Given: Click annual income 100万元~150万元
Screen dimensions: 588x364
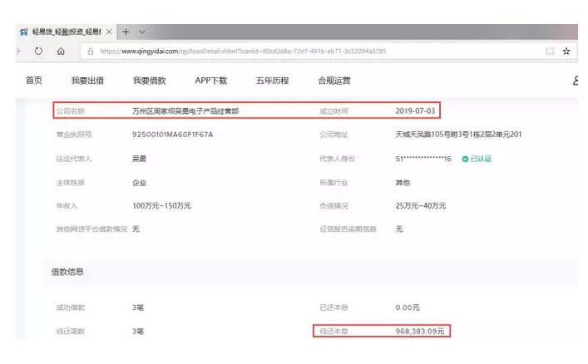Looking at the screenshot, I should 161,206.
